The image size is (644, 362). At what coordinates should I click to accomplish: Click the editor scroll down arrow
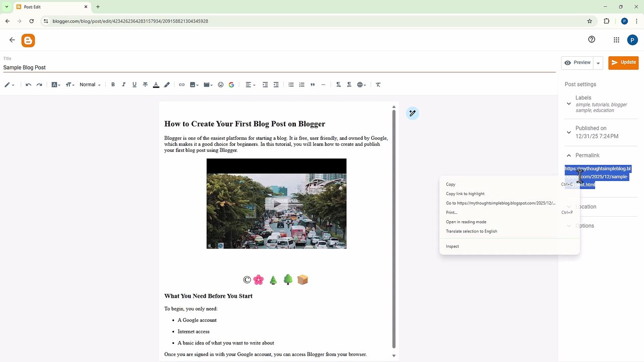pos(394,355)
